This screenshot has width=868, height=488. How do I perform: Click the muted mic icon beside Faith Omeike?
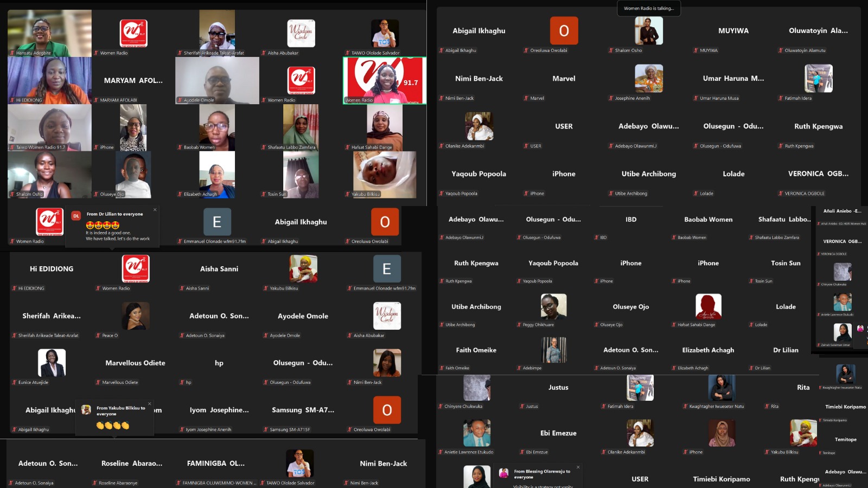442,368
